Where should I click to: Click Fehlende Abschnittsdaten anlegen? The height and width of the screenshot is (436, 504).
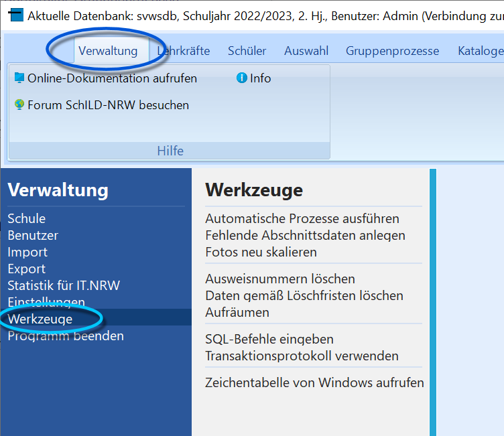point(306,235)
